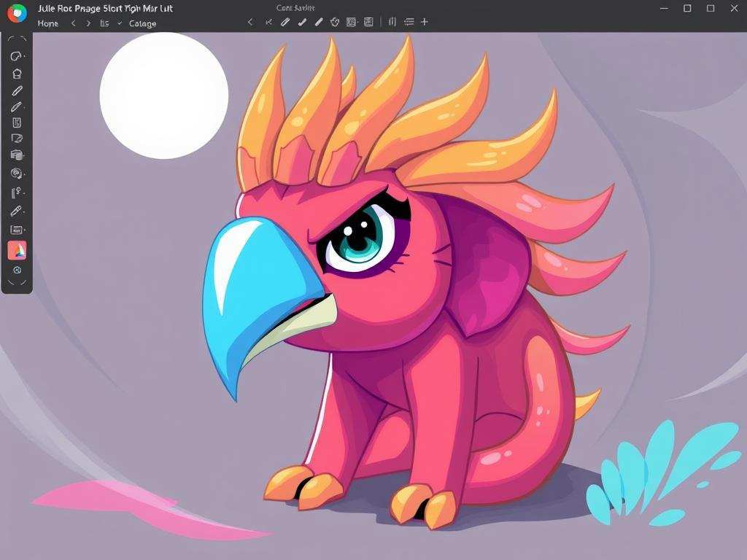747x560 pixels.
Task: Select the Crop tool icon in the sidebar
Action: [x=17, y=73]
